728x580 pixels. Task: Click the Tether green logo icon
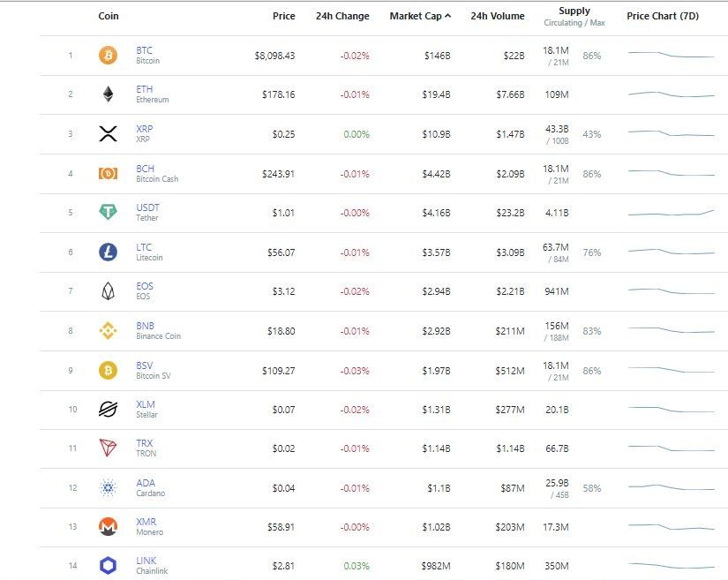(107, 213)
